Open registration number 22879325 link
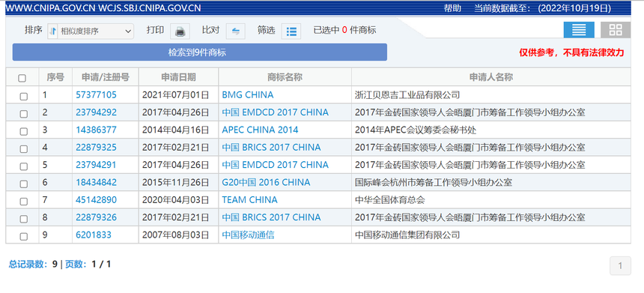This screenshot has height=293, width=644. tap(96, 147)
